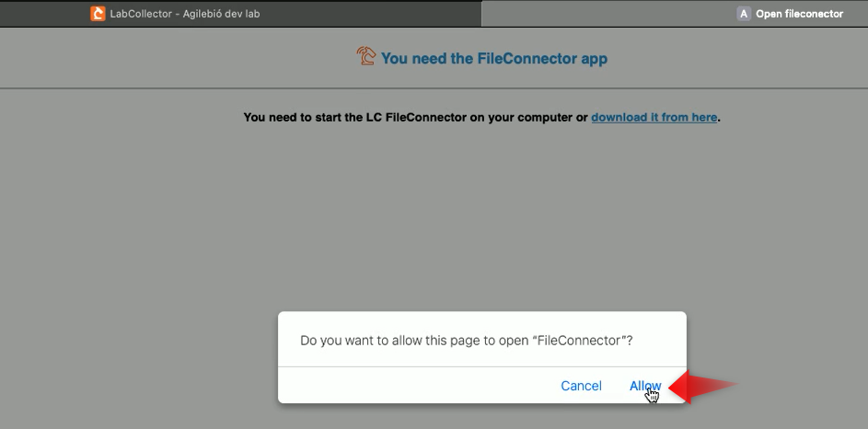Click the "You need the FileConnector app" heading
The image size is (868, 429).
pos(493,58)
